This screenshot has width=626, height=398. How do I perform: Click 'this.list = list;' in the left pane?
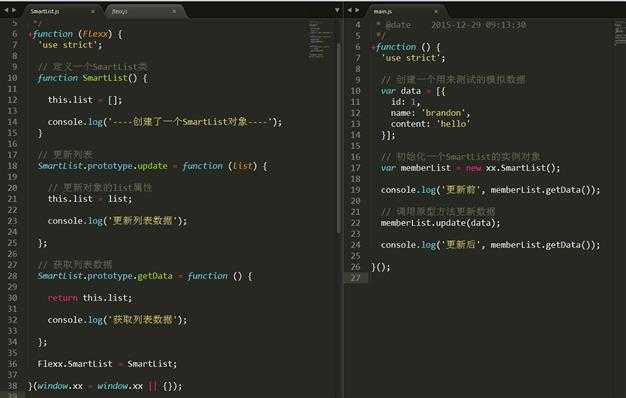90,199
